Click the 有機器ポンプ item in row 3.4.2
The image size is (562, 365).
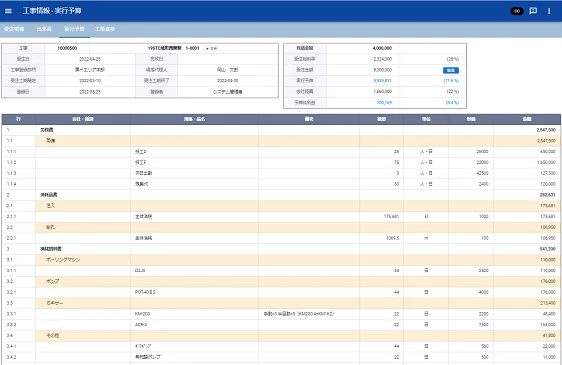click(148, 357)
